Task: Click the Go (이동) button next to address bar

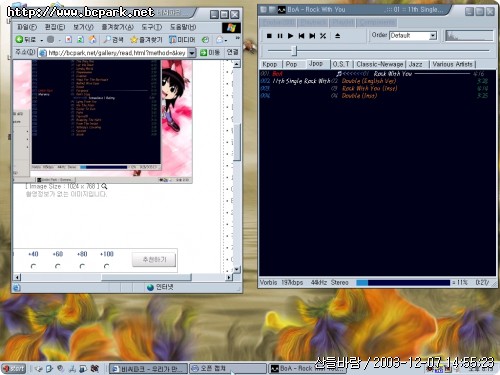Action: (210, 52)
